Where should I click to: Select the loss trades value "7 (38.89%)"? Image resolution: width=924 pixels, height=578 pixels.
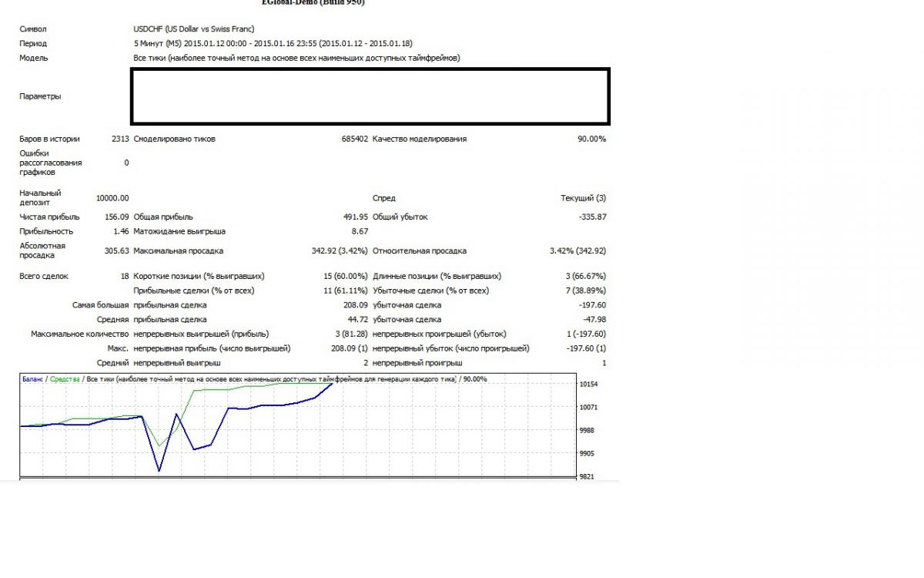[x=585, y=291]
